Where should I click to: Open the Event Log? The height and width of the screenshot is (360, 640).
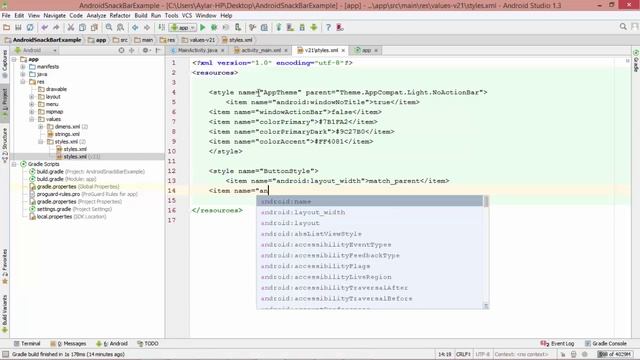(x=557, y=344)
